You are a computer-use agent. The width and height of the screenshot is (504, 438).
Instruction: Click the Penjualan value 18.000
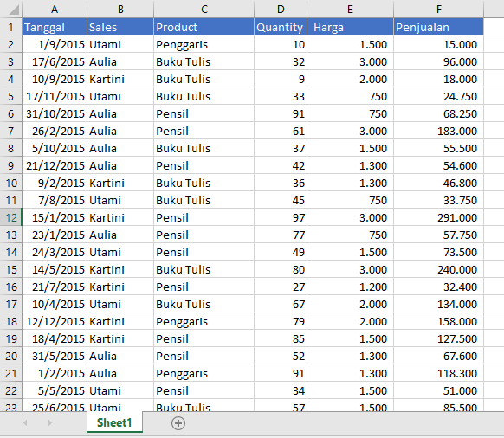(439, 79)
